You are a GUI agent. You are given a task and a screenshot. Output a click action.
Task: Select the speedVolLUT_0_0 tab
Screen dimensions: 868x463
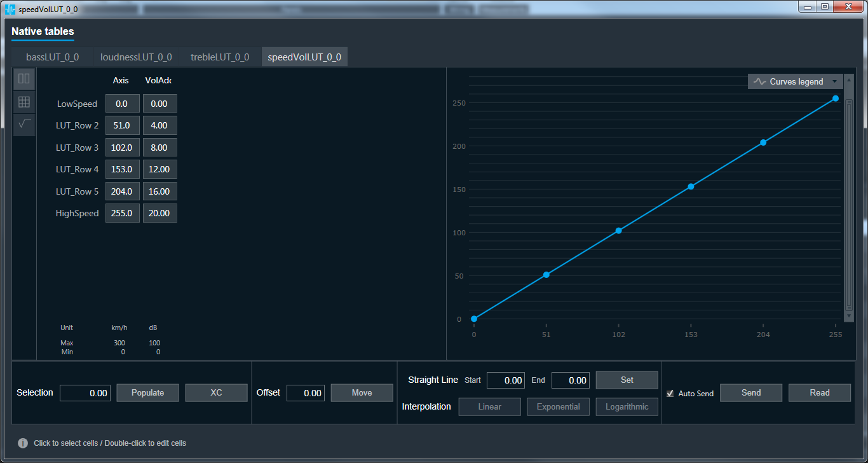304,57
